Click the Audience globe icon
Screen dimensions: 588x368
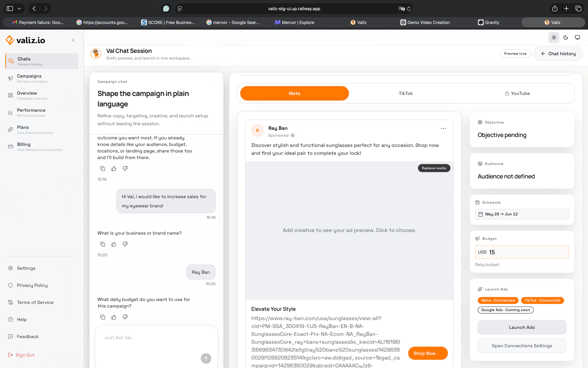480,164
